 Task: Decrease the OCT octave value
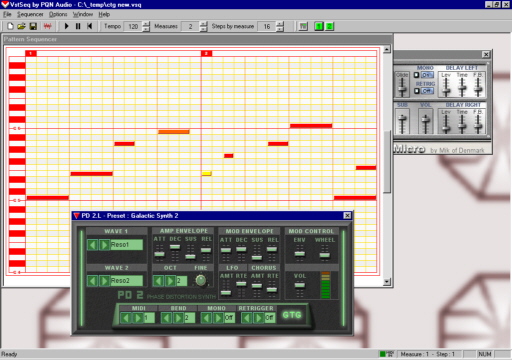158,281
